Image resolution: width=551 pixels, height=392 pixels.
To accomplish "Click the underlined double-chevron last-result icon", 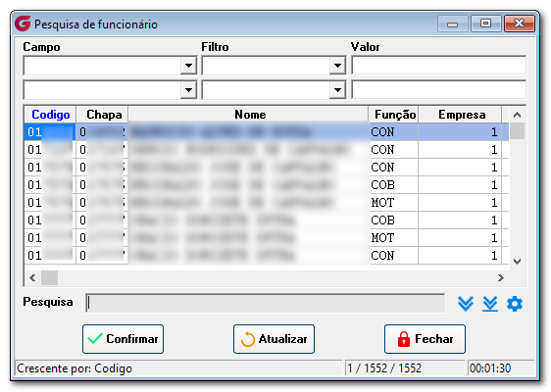I will (x=490, y=304).
